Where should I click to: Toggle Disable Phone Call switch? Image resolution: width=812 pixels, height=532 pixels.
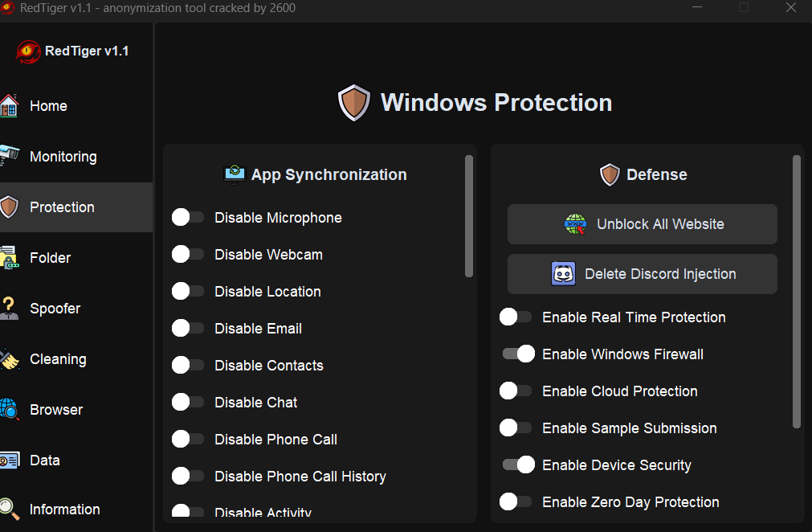click(x=187, y=439)
